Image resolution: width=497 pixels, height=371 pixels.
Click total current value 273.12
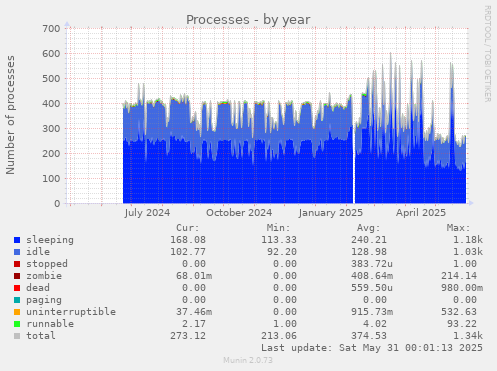point(188,336)
